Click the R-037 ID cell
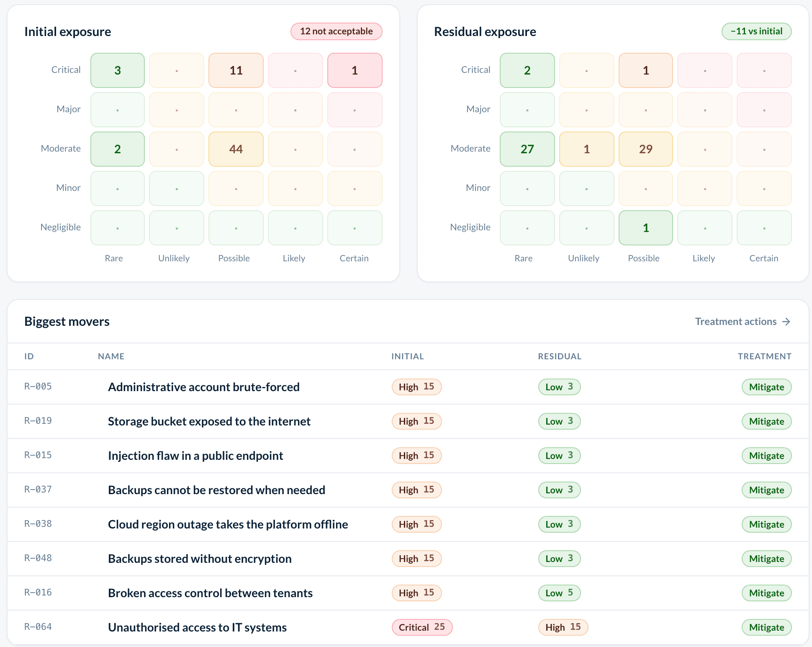The width and height of the screenshot is (812, 647). [38, 490]
